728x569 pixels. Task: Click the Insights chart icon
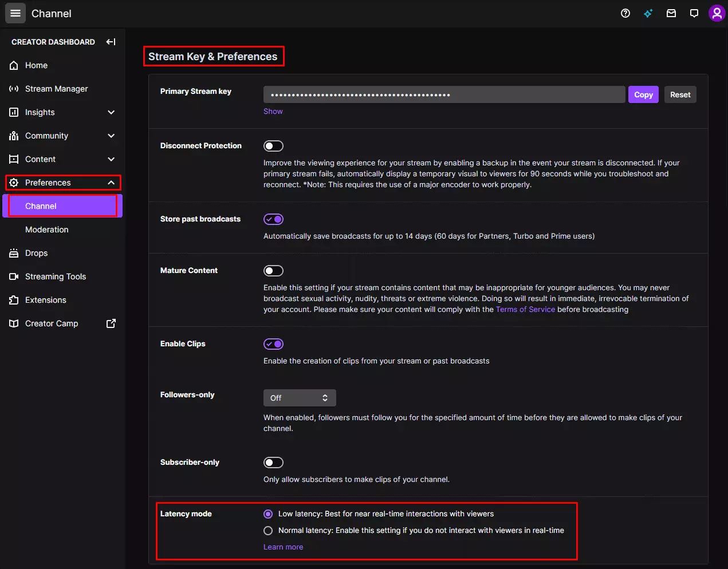(x=14, y=112)
